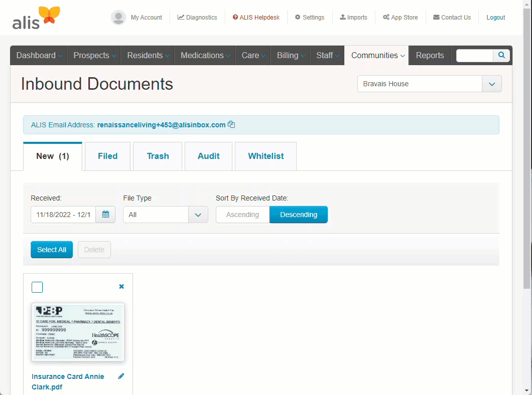This screenshot has height=395, width=532.
Task: Open Imports from the upload icon
Action: [x=353, y=17]
